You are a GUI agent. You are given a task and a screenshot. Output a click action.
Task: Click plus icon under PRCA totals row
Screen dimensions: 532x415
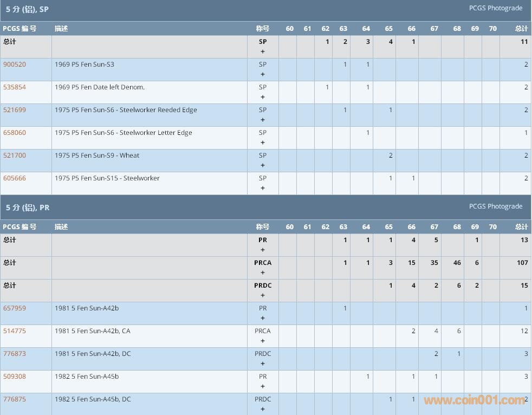tap(263, 273)
